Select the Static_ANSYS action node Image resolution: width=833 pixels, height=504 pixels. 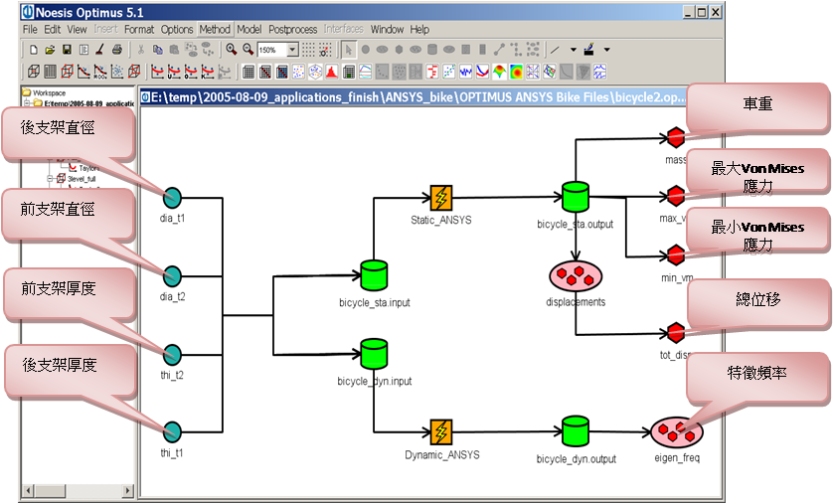tap(442, 197)
